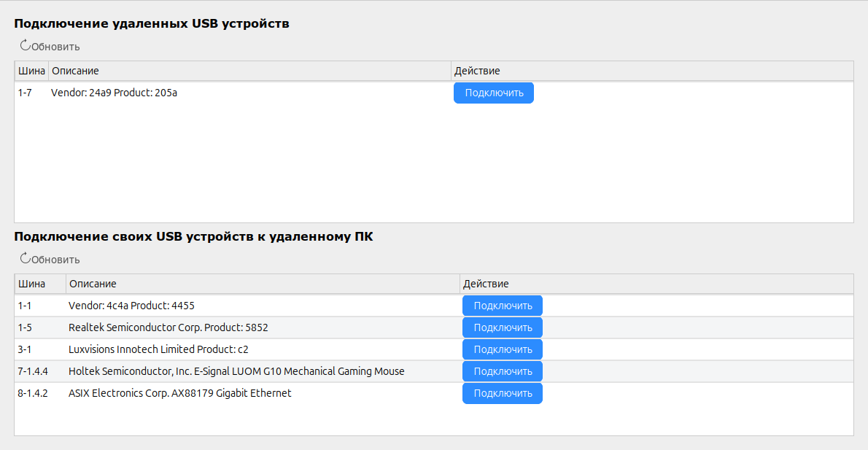Click the refresh icon under remote USB devices heading
The width and height of the screenshot is (868, 450).
(26, 46)
